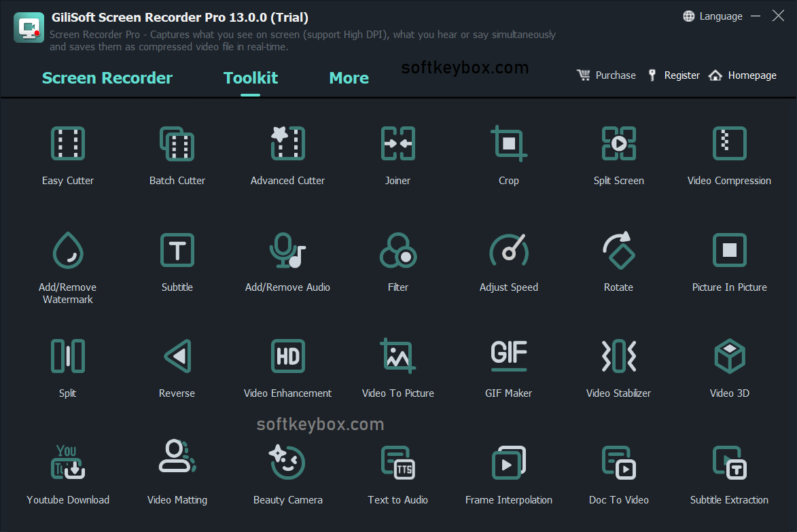This screenshot has height=532, width=797.
Task: Select the Crop tool
Action: tap(508, 153)
